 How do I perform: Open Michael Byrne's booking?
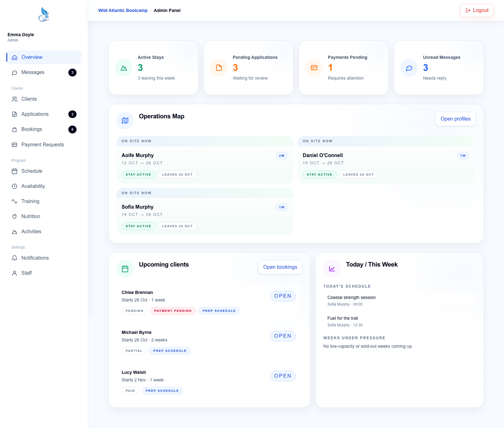pyautogui.click(x=283, y=336)
